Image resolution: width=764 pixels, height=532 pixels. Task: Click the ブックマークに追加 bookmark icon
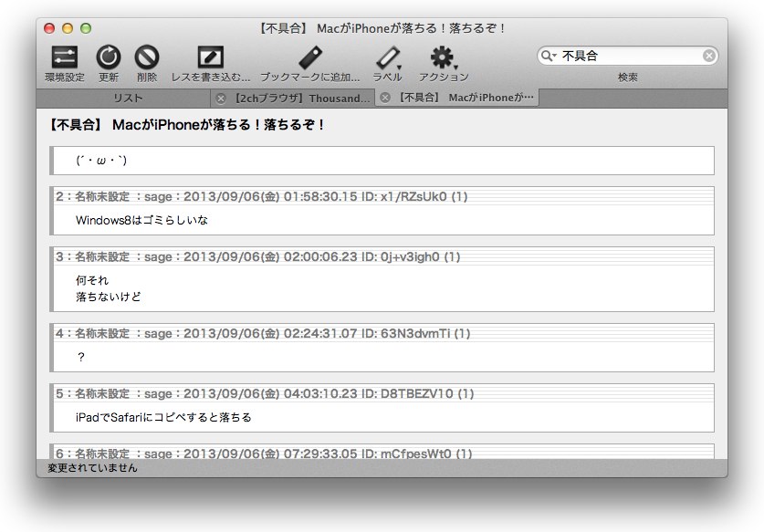[x=310, y=57]
